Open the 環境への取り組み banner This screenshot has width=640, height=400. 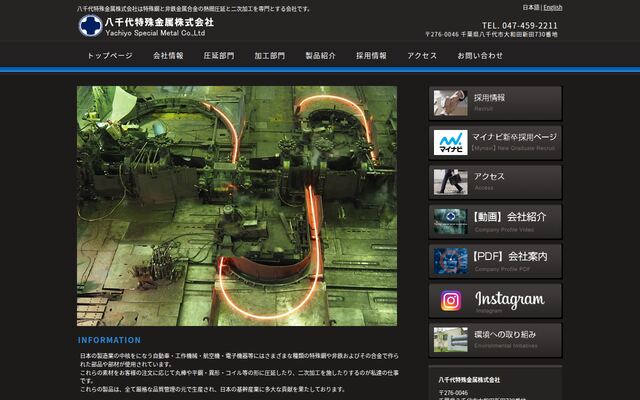(x=495, y=340)
